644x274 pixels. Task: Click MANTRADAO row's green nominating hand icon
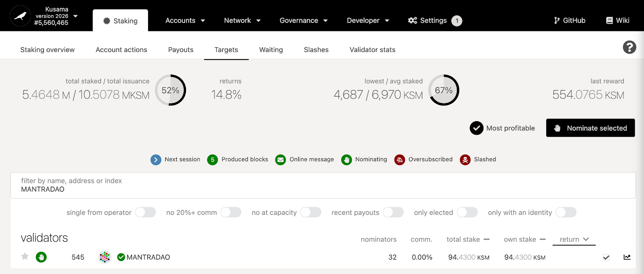(x=41, y=257)
